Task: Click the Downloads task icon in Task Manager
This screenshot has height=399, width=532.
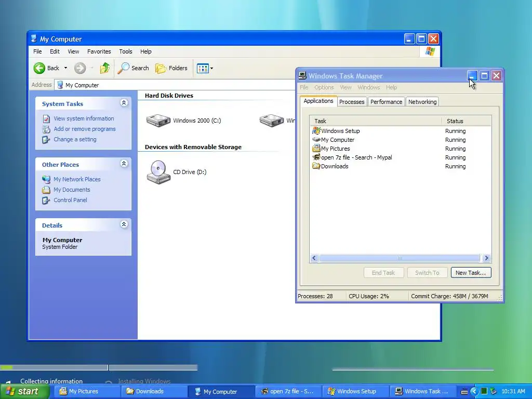Action: tap(316, 166)
